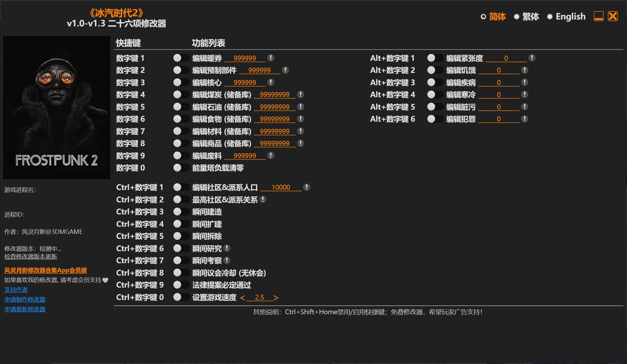
Task: Decrease game speed with left arrow
Action: (x=242, y=297)
